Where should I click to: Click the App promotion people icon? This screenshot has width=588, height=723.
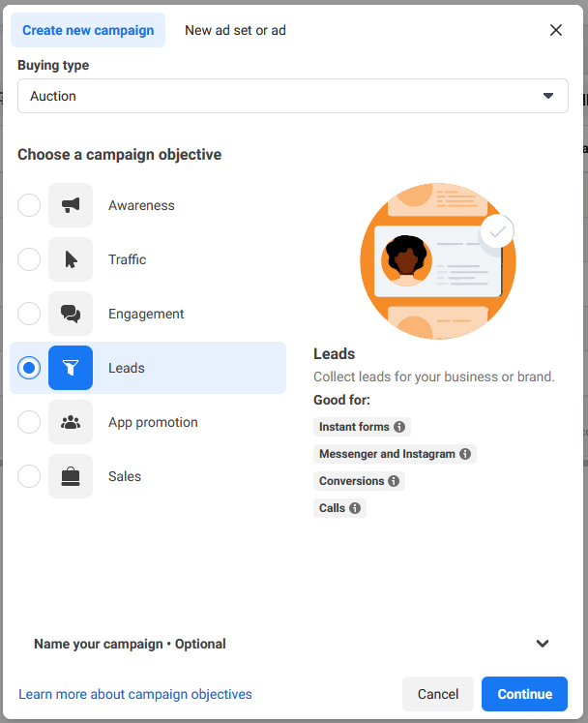coord(71,422)
